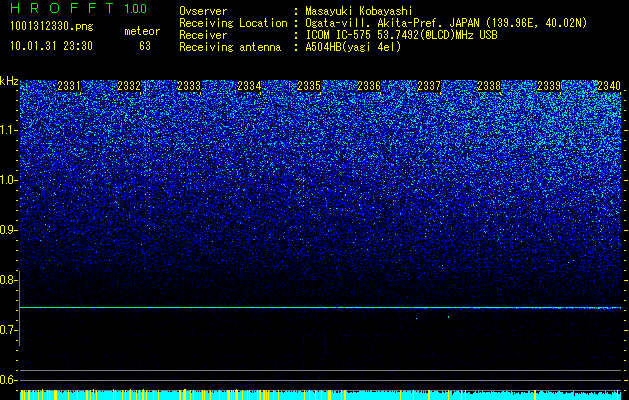Click the horizontal green carrier signal line
Viewport: 629px width, 400px height.
pos(320,308)
